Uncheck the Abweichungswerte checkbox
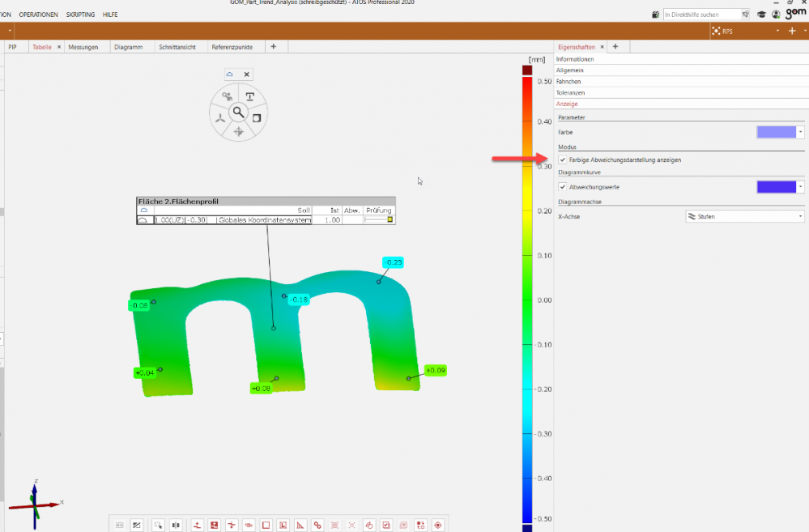 pos(563,187)
